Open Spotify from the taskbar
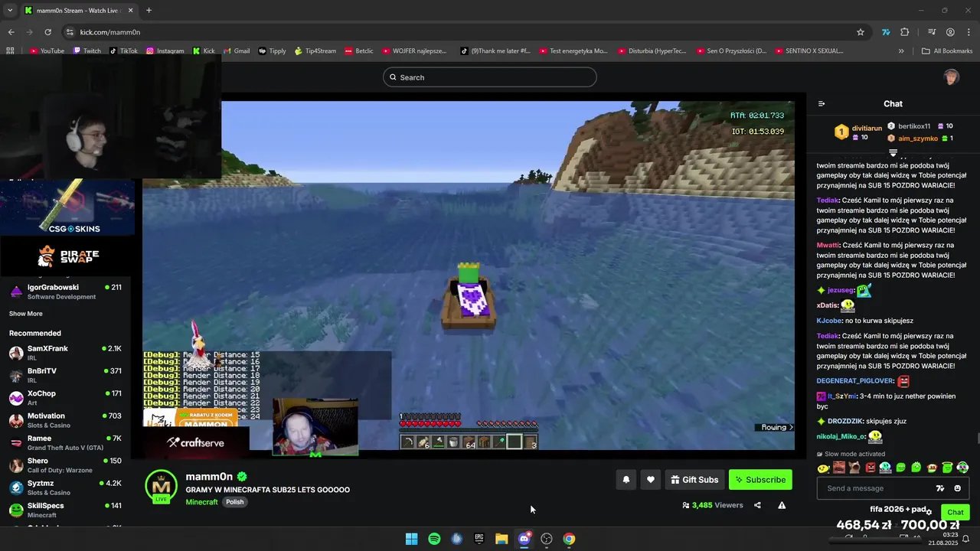The image size is (980, 551). [434, 539]
